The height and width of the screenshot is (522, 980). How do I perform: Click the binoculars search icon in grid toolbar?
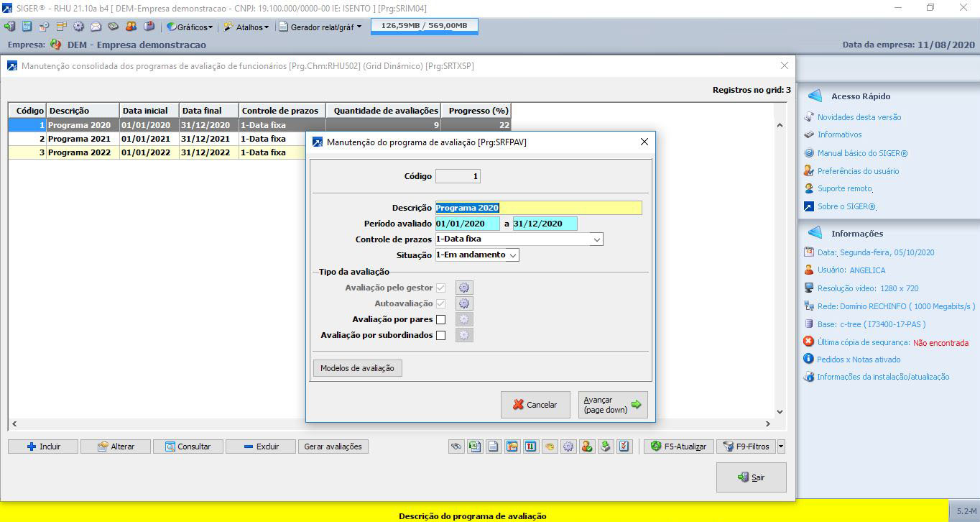point(456,447)
